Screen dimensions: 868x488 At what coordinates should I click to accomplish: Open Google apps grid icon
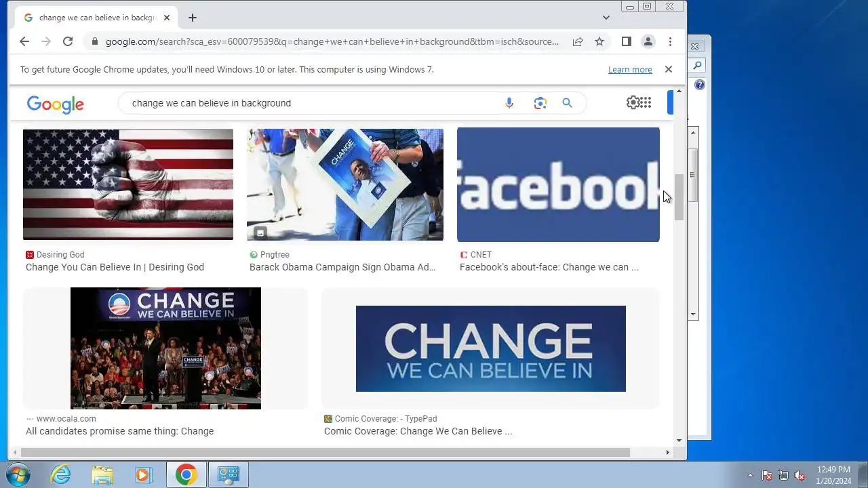point(646,102)
